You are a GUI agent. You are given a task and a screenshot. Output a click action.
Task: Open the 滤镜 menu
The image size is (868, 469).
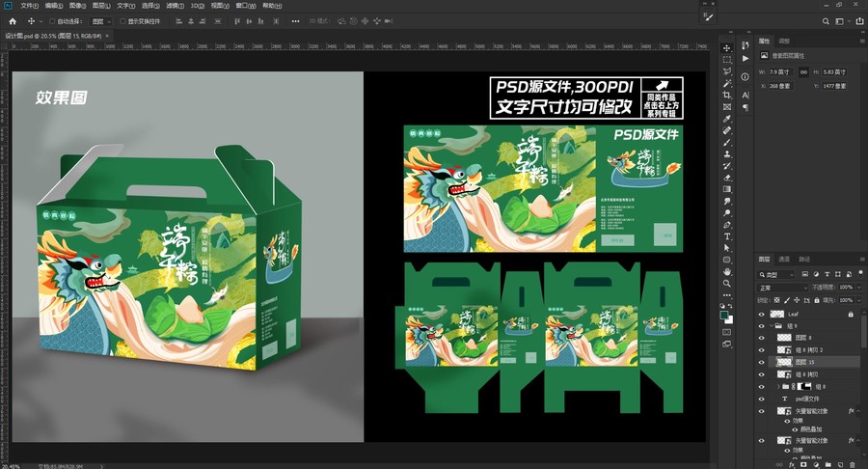[175, 6]
